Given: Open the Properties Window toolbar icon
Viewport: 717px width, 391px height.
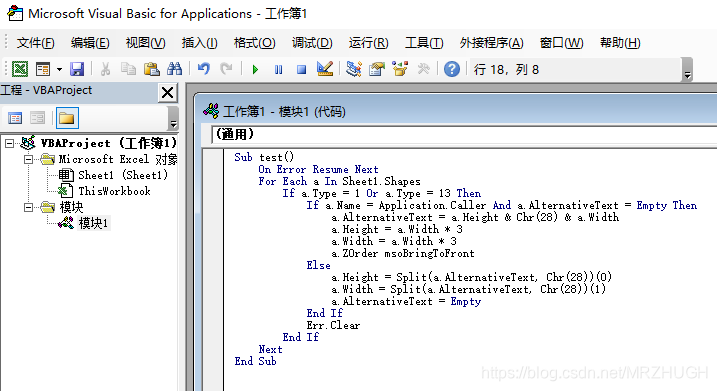Looking at the screenshot, I should click(x=377, y=69).
